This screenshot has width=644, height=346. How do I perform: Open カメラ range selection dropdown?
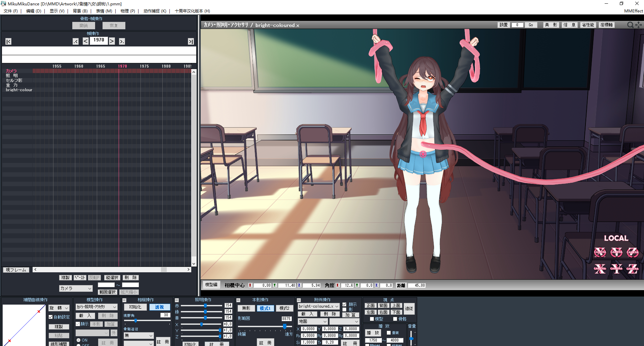76,288
